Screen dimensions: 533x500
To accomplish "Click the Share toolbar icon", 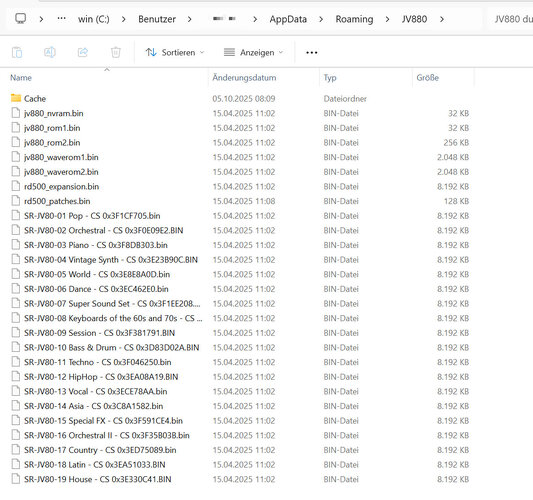I will 83,52.
